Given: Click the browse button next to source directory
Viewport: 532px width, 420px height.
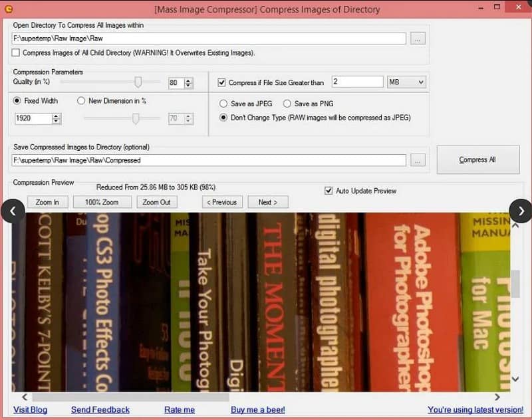Looking at the screenshot, I should pyautogui.click(x=417, y=38).
